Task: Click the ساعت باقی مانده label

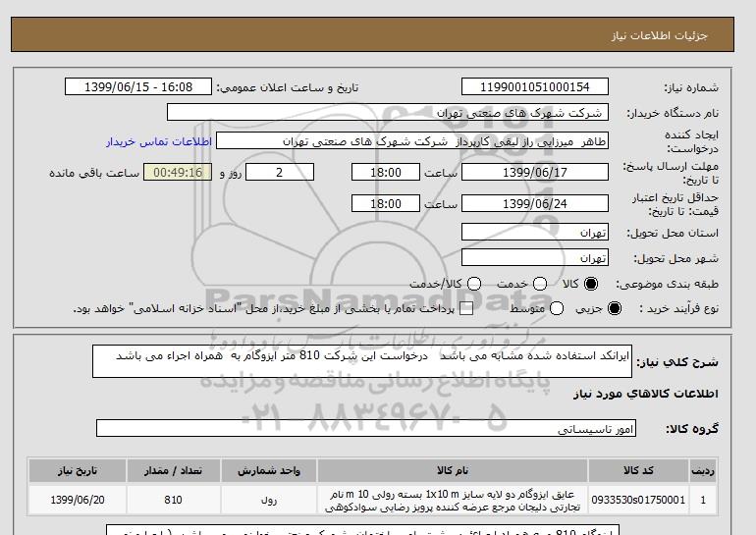Action: point(94,173)
